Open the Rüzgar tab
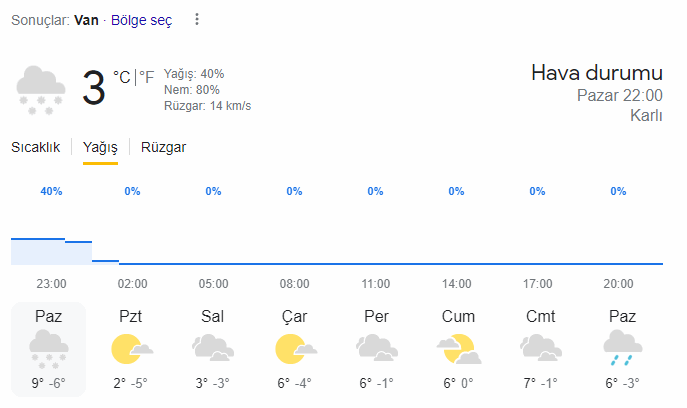The image size is (687, 408). click(164, 147)
